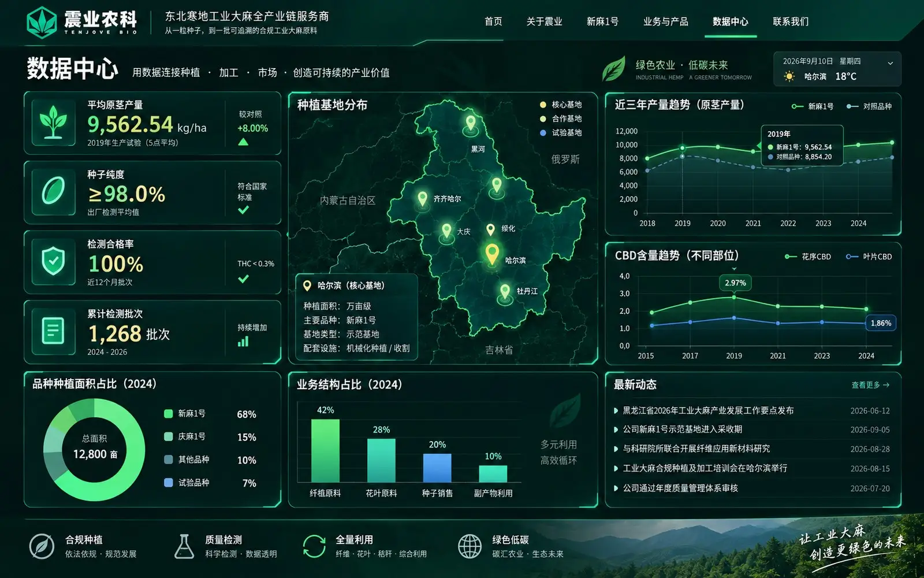924x578 pixels.
Task: Click the seed icon beside 种子纯度
Action: (x=53, y=191)
